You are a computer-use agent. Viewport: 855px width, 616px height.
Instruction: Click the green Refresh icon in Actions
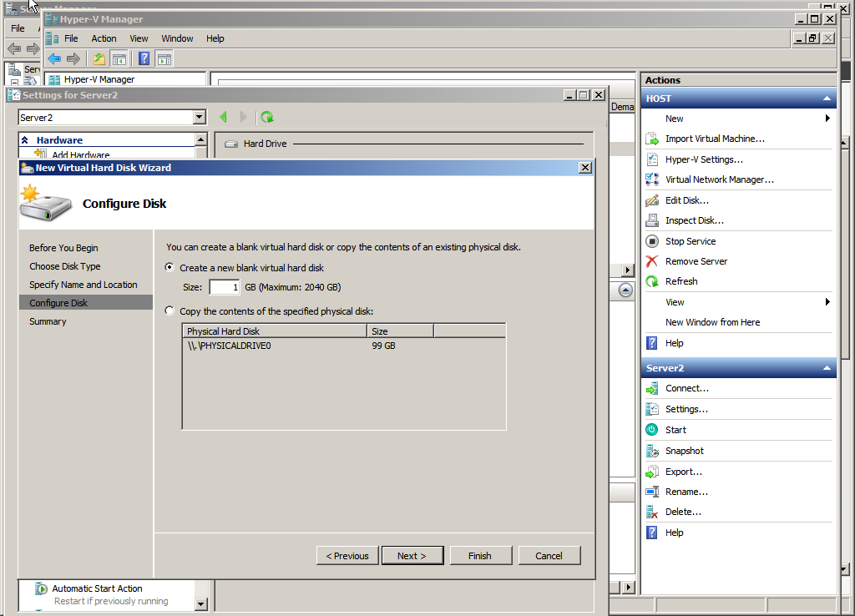[x=652, y=281]
